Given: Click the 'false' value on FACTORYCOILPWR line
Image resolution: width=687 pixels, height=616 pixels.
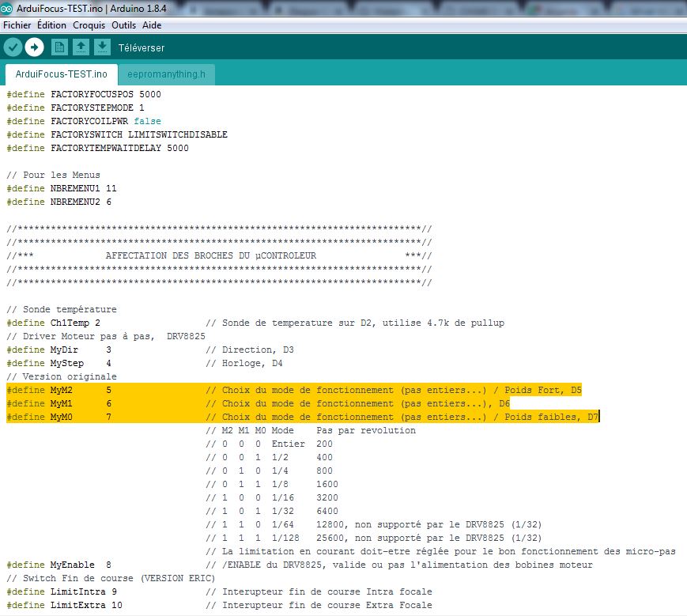Looking at the screenshot, I should (x=147, y=121).
